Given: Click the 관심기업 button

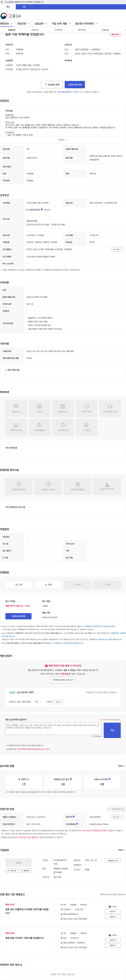Looking at the screenshot, I should pyautogui.click(x=12, y=870).
